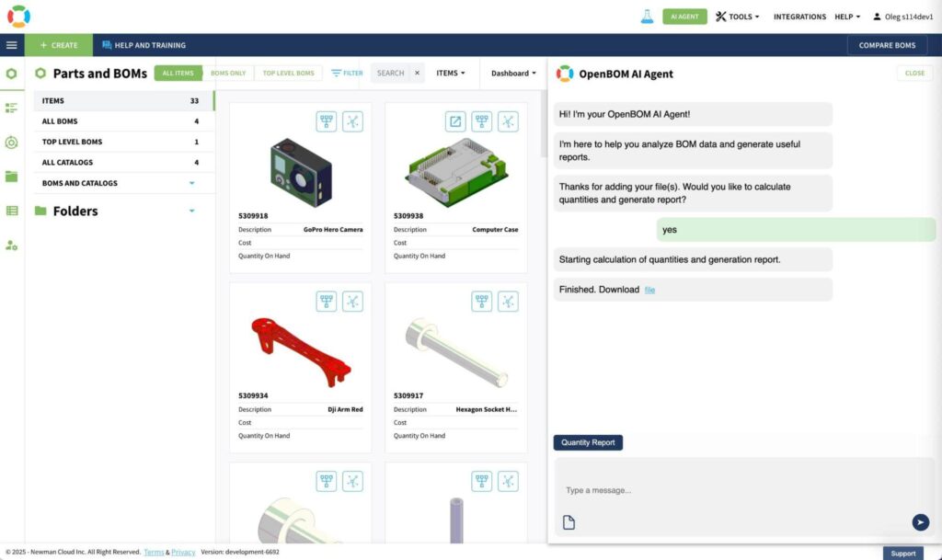Screen dimensions: 942x560
Task: Click the graph icon on Hexagon Socket card
Action: (508, 302)
